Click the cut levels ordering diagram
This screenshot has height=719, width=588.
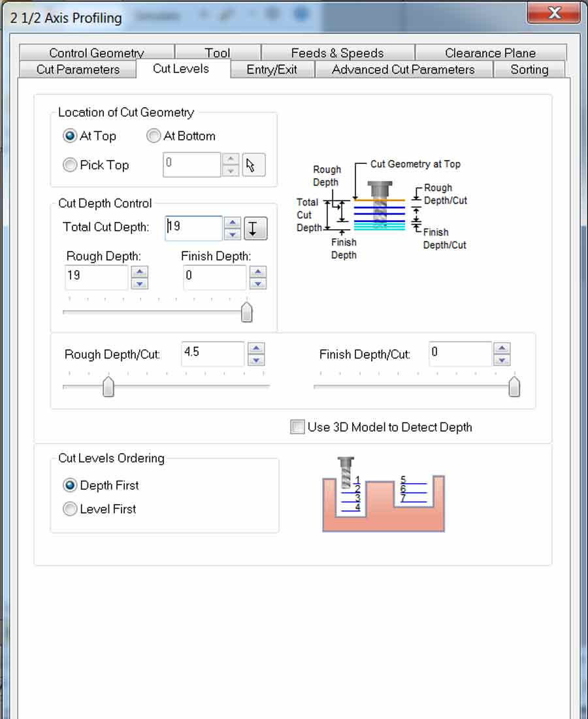point(384,494)
